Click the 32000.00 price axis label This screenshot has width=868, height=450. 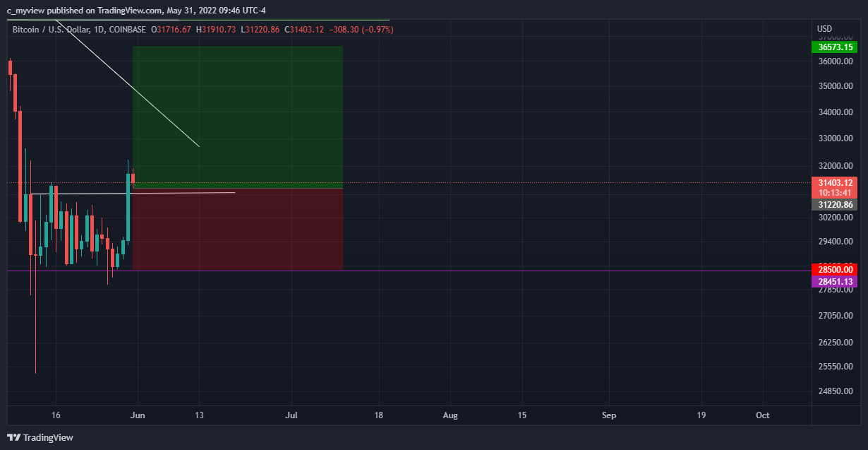[x=836, y=166]
